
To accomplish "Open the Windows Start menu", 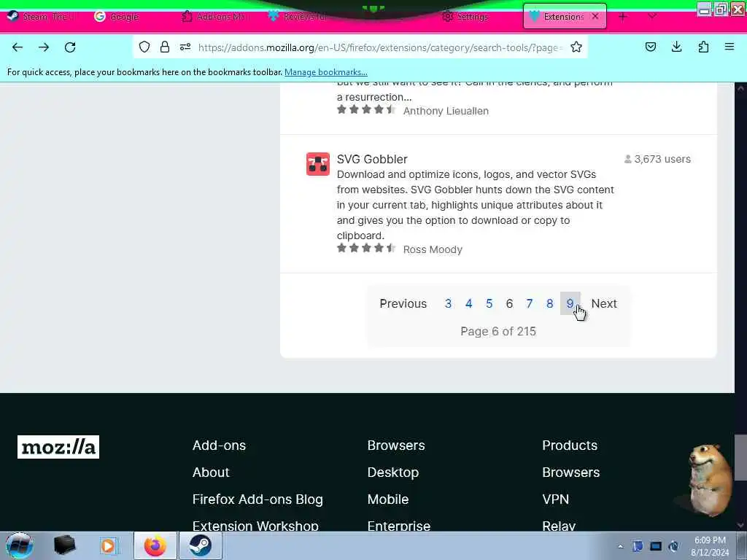I will pos(19,545).
